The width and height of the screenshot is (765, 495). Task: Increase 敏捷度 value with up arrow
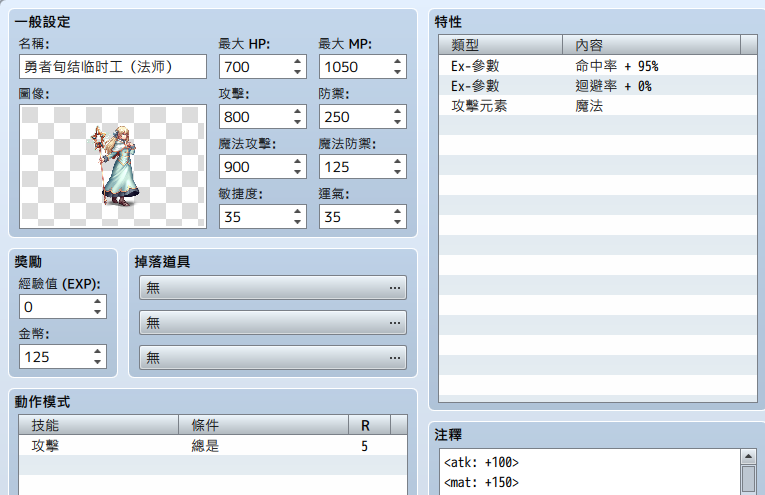[298, 212]
